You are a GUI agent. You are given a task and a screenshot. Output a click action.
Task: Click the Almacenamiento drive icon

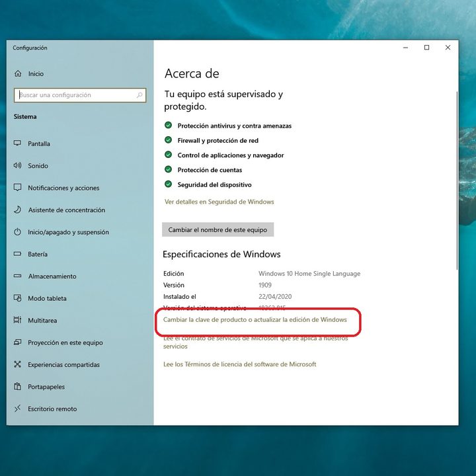point(18,276)
